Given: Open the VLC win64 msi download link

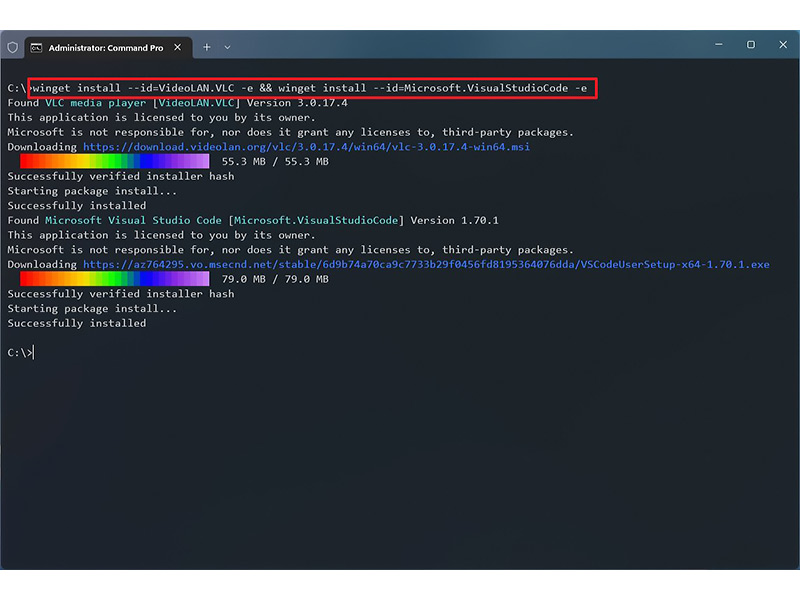Looking at the screenshot, I should click(x=306, y=147).
